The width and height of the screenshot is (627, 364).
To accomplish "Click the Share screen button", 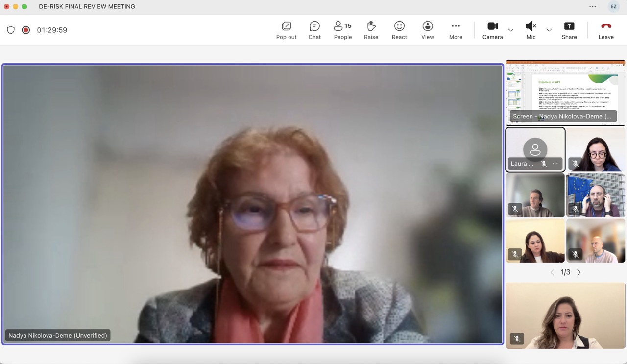I will point(569,30).
